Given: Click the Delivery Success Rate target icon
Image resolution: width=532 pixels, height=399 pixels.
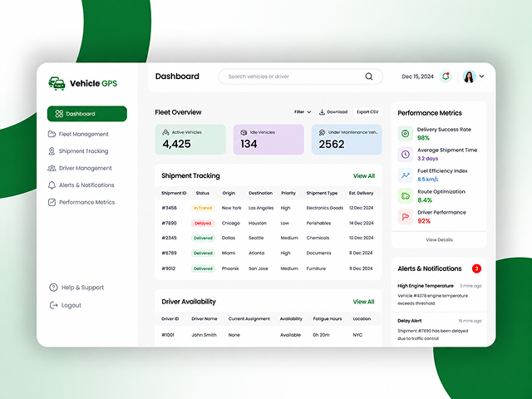Looking at the screenshot, I should pyautogui.click(x=406, y=134).
